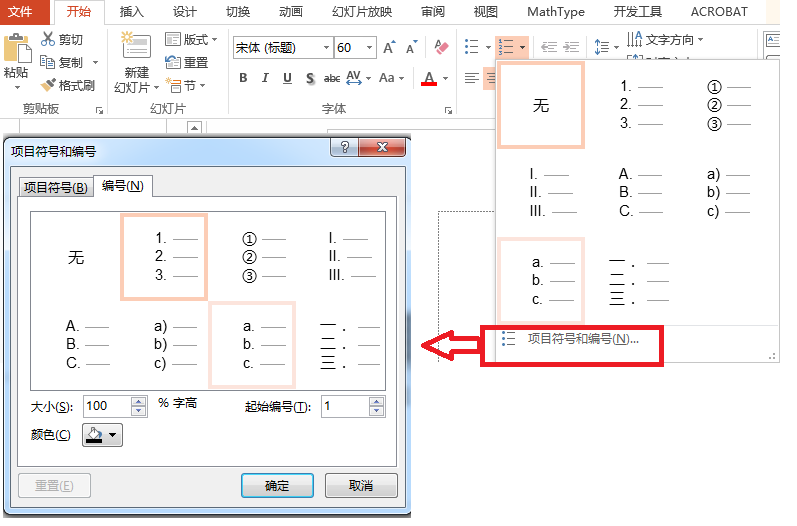This screenshot has height=526, width=797.
Task: Click the red font color A icon
Action: tap(429, 79)
